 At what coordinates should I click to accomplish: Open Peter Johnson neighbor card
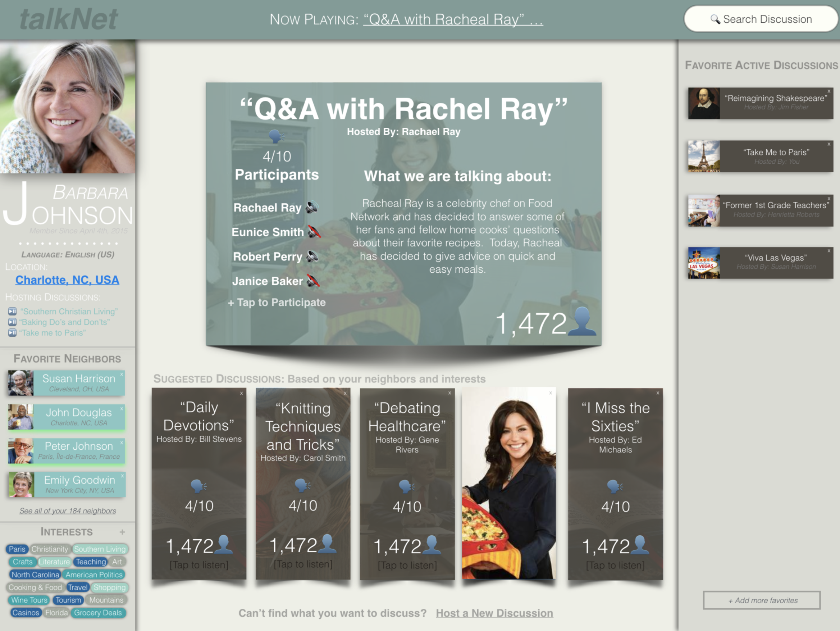point(67,450)
